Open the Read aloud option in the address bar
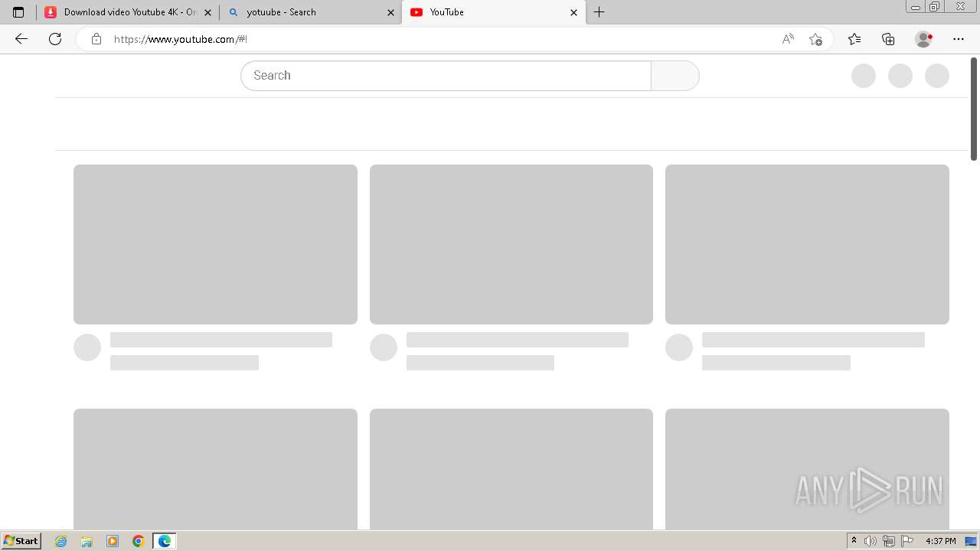The width and height of the screenshot is (980, 551). point(788,39)
